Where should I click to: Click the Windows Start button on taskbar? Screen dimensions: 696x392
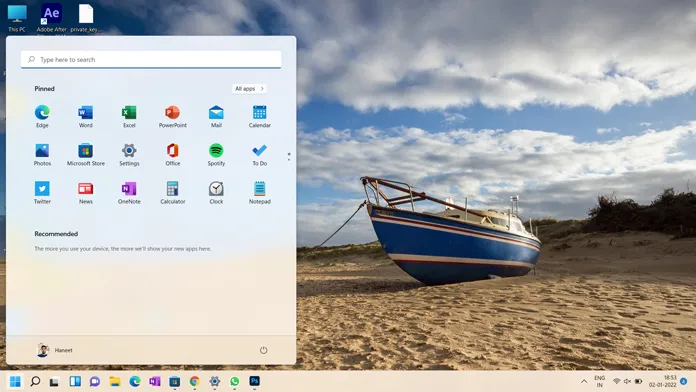click(x=15, y=381)
